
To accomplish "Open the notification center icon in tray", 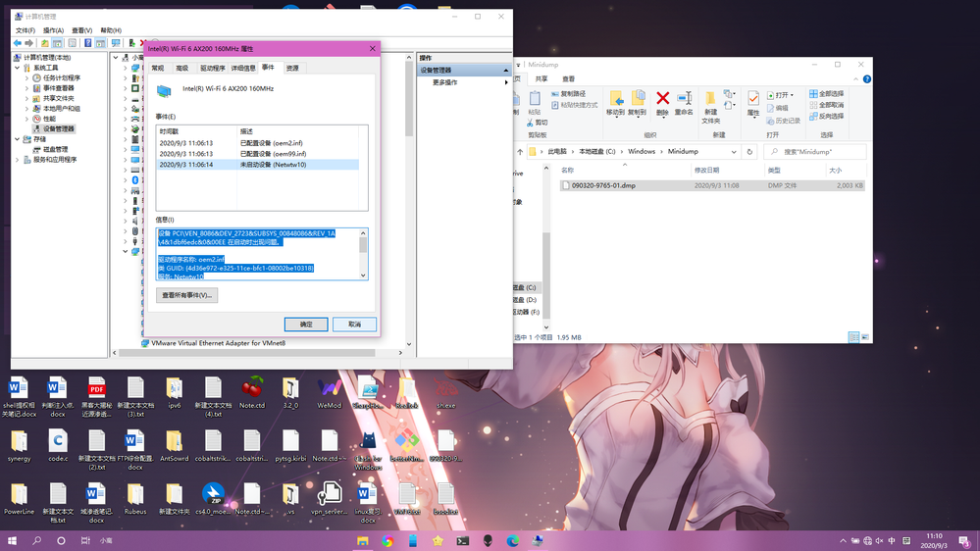I will (x=965, y=541).
